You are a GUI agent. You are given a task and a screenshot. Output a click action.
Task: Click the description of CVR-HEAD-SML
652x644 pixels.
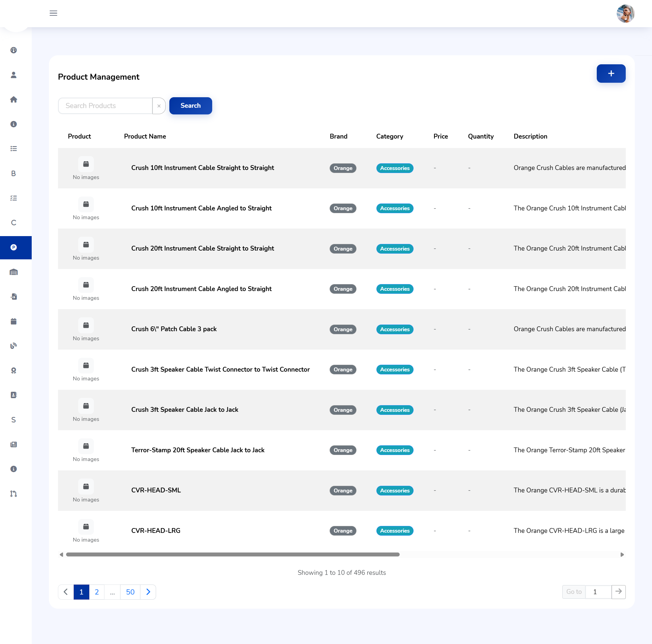569,490
